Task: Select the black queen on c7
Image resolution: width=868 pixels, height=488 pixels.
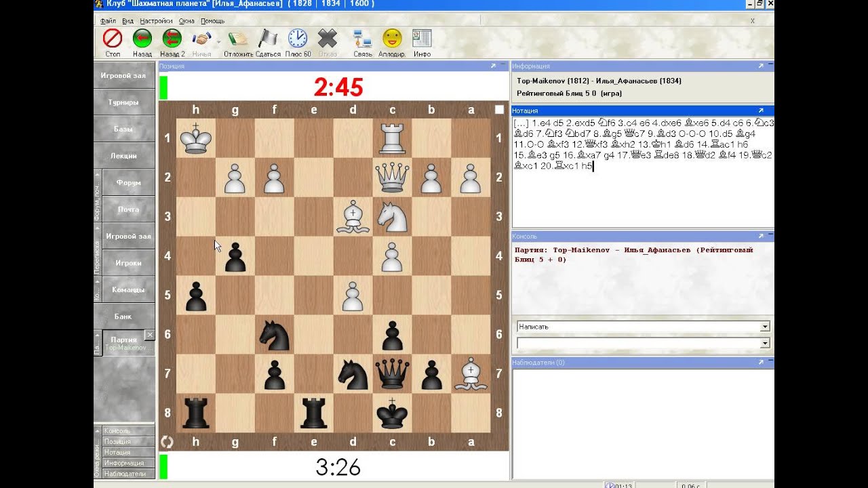Action: point(393,374)
